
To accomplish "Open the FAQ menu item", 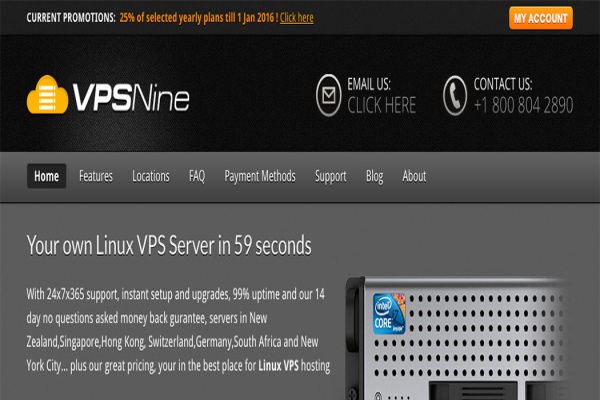I will click(x=197, y=176).
